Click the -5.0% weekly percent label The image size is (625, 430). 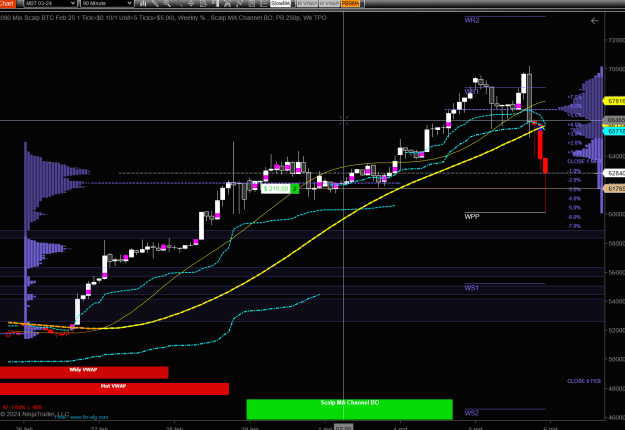click(x=574, y=208)
